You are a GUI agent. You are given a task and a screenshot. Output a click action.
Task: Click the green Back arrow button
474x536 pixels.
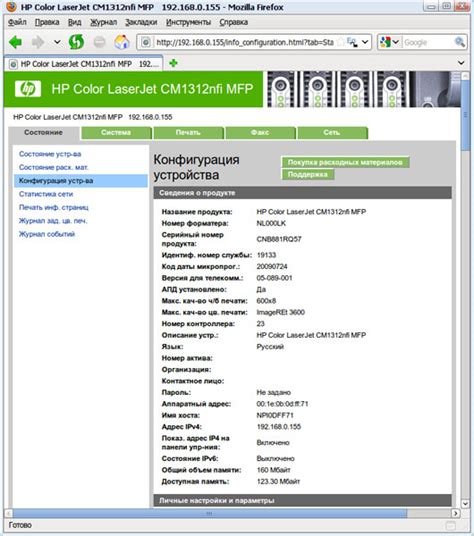point(15,42)
